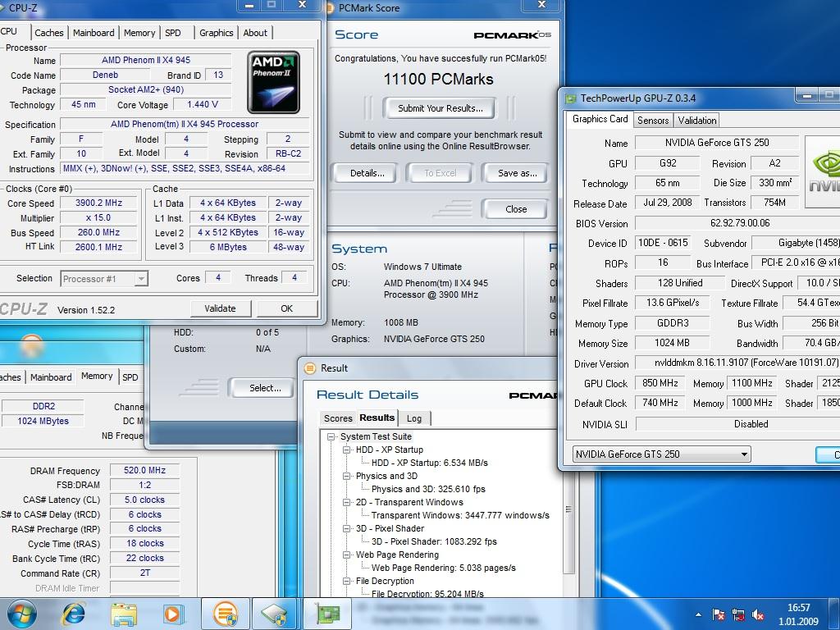840x630 pixels.
Task: Open the NVIDIA GeForce GTS 250 dropdown
Action: (662, 454)
